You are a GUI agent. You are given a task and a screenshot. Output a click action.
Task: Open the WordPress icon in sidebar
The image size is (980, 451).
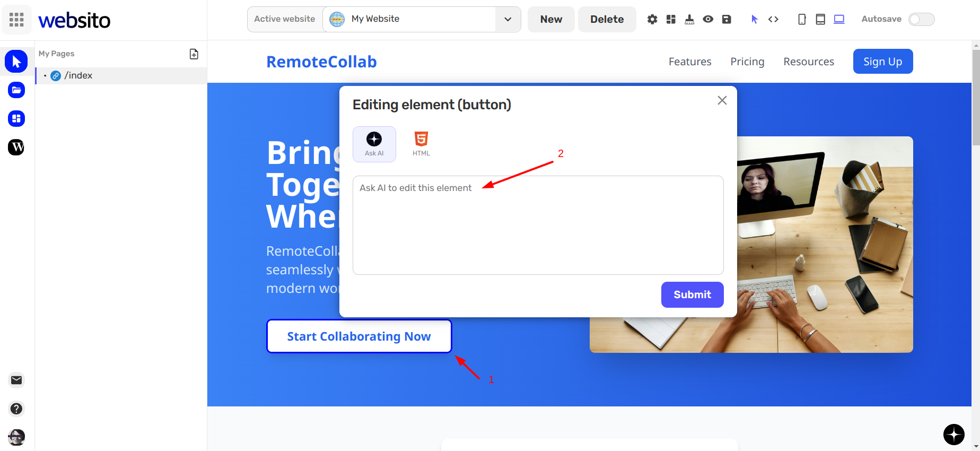pos(16,147)
